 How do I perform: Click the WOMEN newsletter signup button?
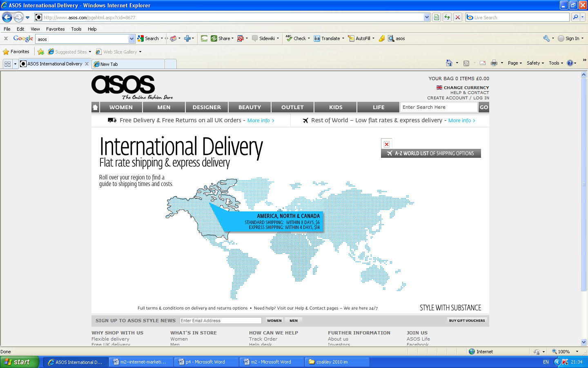274,321
